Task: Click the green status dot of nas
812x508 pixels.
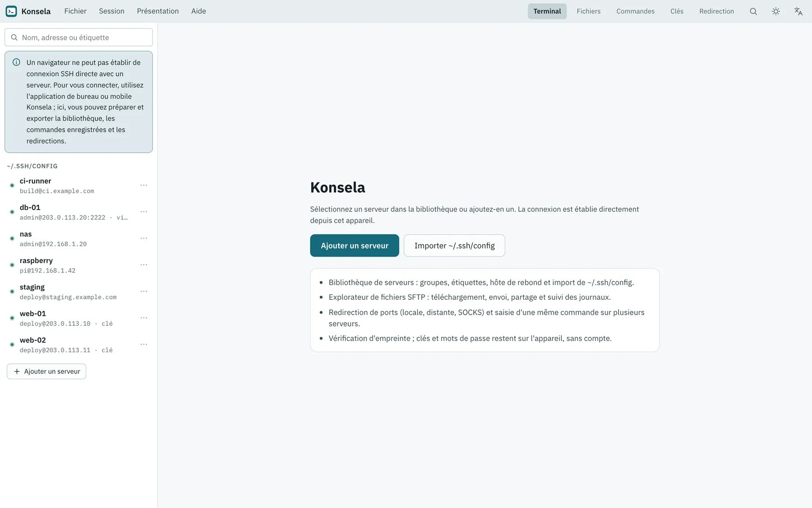Action: [x=12, y=238]
